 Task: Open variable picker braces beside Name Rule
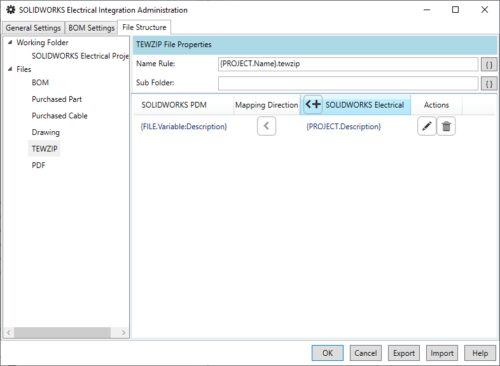tap(489, 65)
